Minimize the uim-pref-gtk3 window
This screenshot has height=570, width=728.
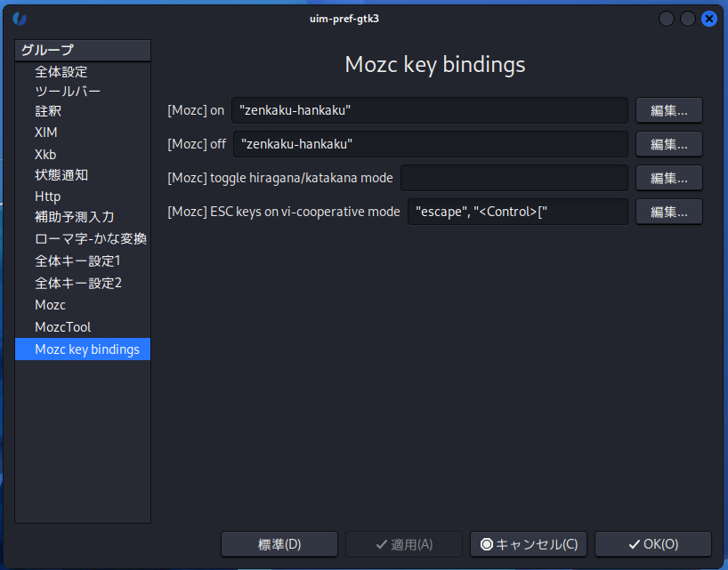click(667, 19)
